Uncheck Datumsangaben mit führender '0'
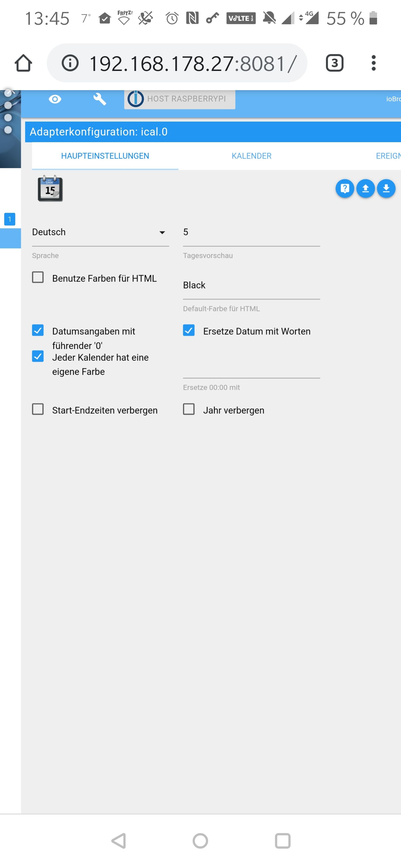This screenshot has width=401, height=868. (38, 330)
